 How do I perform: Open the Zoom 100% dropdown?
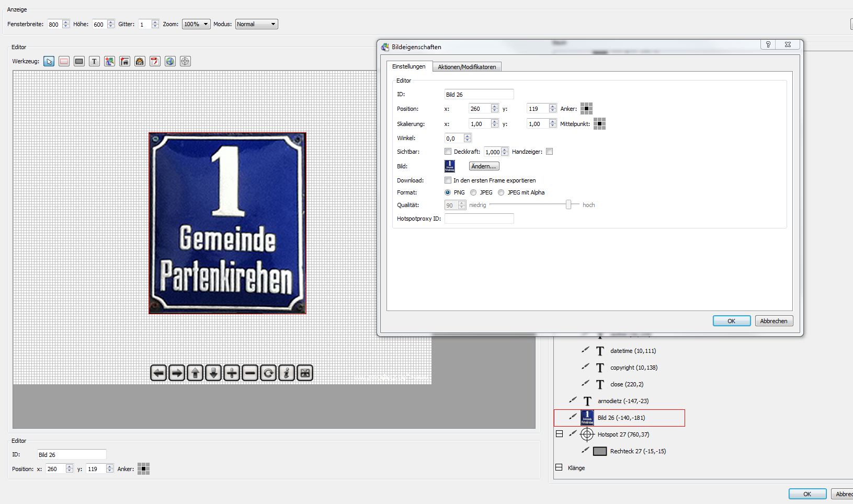[x=196, y=24]
